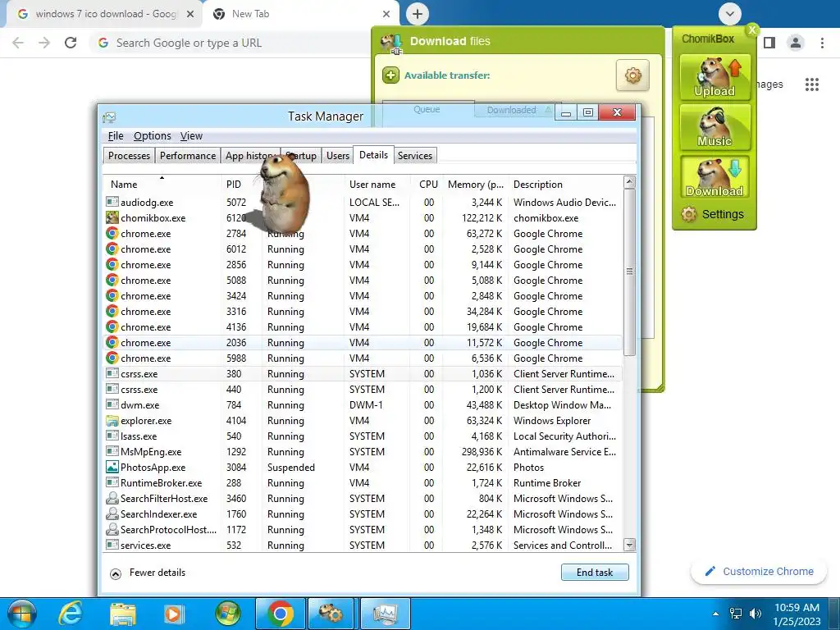
Task: Show hidden tray icons arrow
Action: 715,614
